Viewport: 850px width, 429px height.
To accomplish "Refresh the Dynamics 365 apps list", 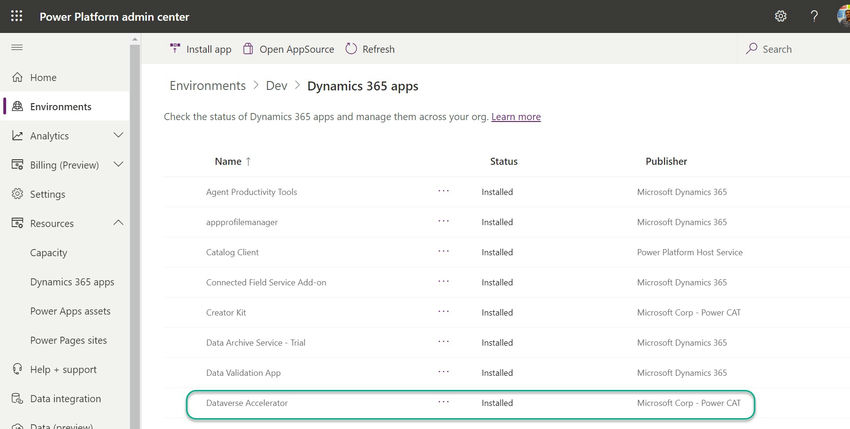I will tap(370, 49).
